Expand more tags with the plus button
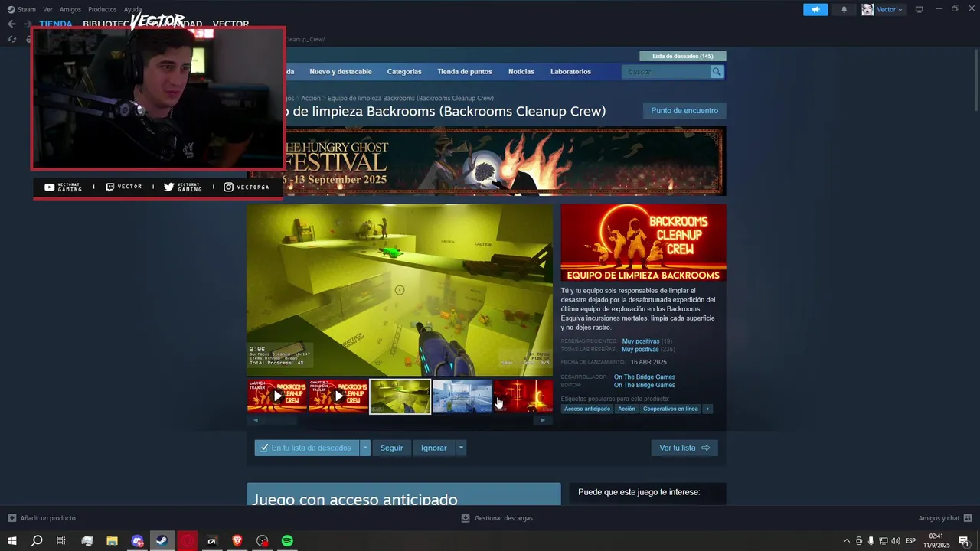 (x=707, y=409)
